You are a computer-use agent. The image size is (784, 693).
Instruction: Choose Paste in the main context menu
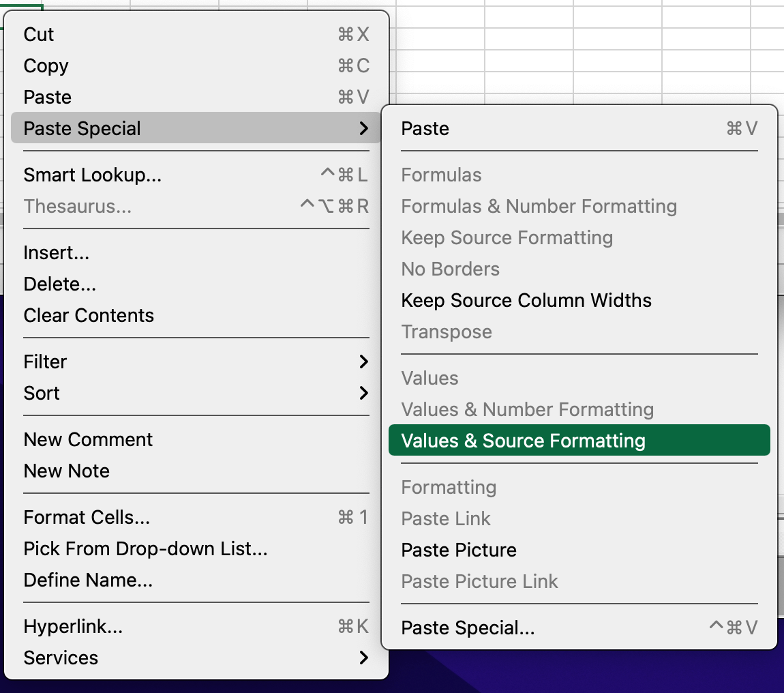47,98
